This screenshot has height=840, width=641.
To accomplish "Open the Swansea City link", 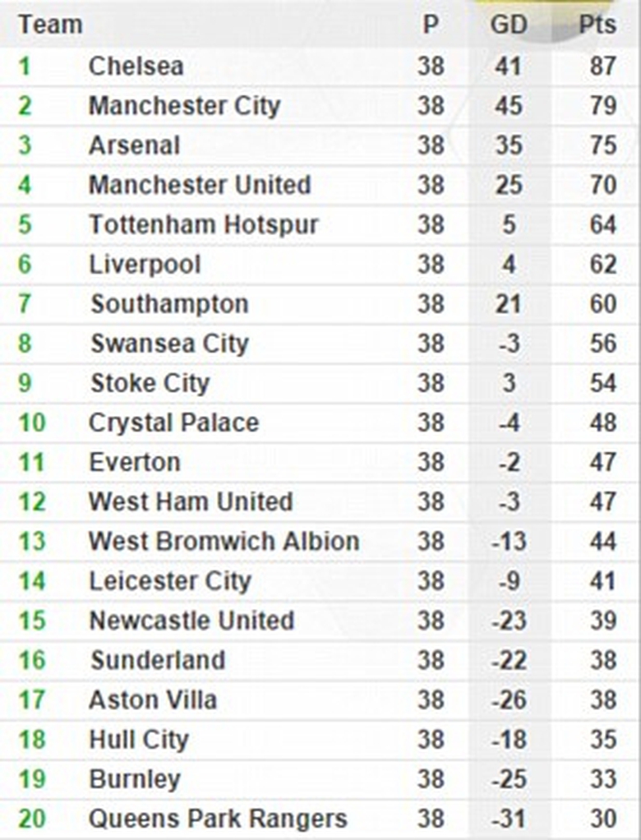I will 169,344.
